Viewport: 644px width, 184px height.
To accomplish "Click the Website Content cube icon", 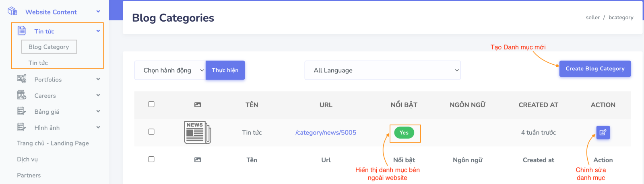I will 12,11.
